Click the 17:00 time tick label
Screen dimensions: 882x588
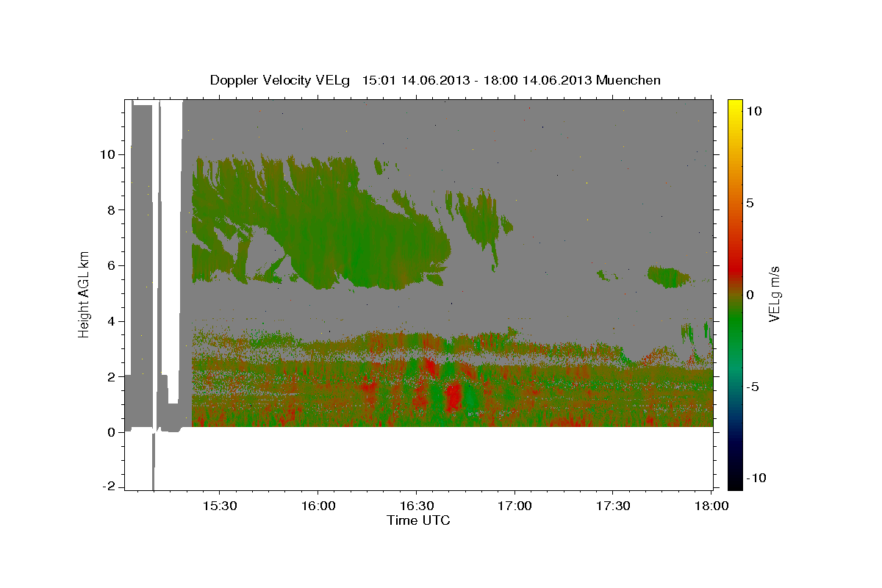tap(514, 506)
